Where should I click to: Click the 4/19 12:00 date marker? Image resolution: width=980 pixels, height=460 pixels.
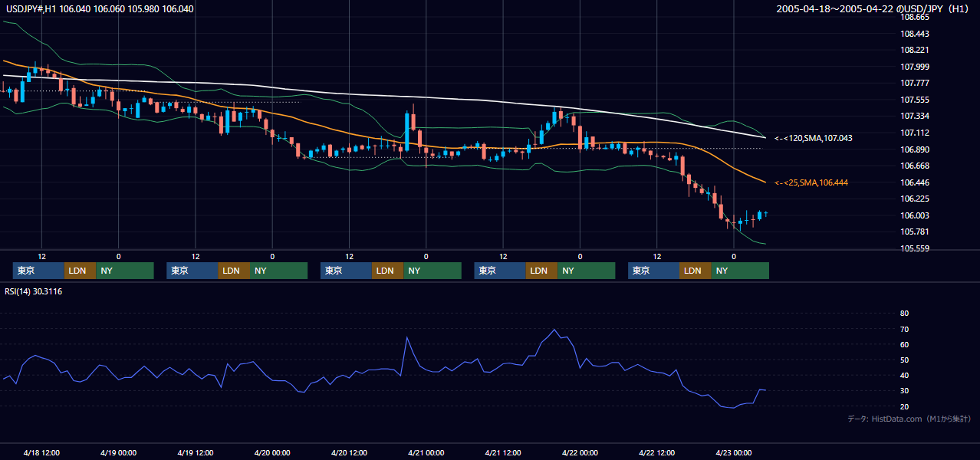point(196,452)
